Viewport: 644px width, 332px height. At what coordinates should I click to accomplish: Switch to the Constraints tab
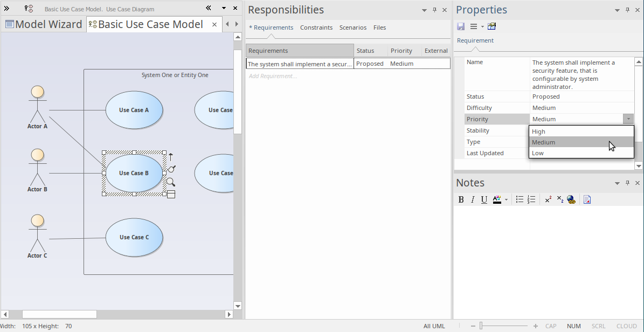pyautogui.click(x=316, y=27)
